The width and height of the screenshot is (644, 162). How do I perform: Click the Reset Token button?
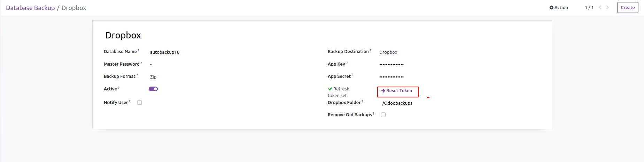(x=397, y=91)
